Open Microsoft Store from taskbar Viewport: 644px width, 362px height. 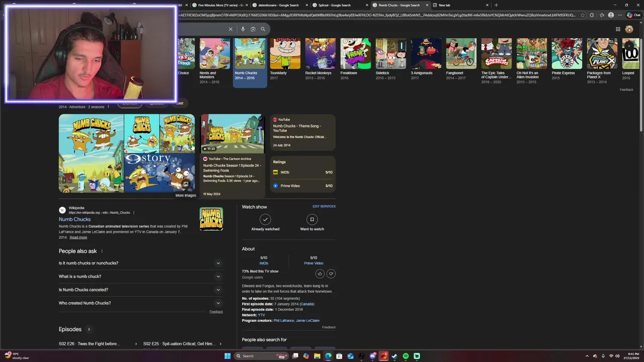click(339, 356)
